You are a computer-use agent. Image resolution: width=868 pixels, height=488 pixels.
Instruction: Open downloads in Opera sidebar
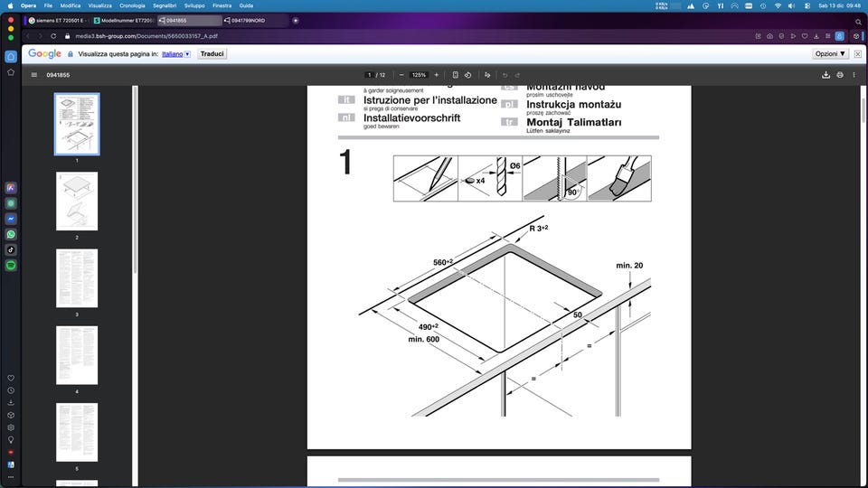click(x=11, y=402)
